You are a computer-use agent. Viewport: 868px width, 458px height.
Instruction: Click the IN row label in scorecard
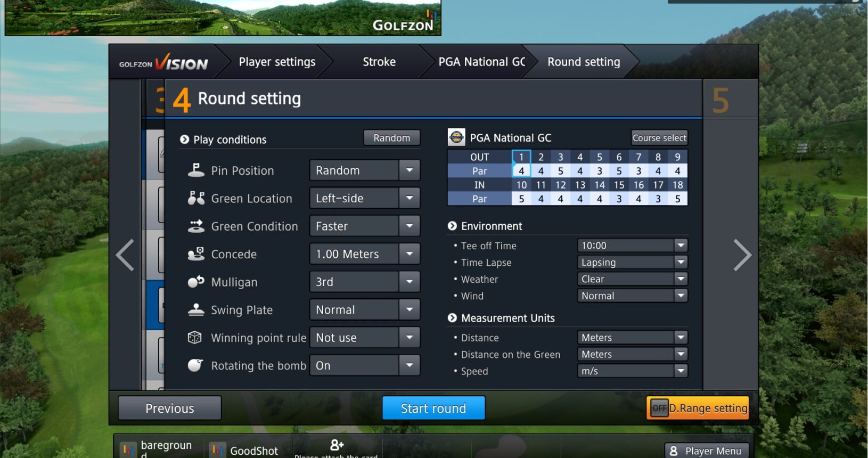(x=479, y=185)
